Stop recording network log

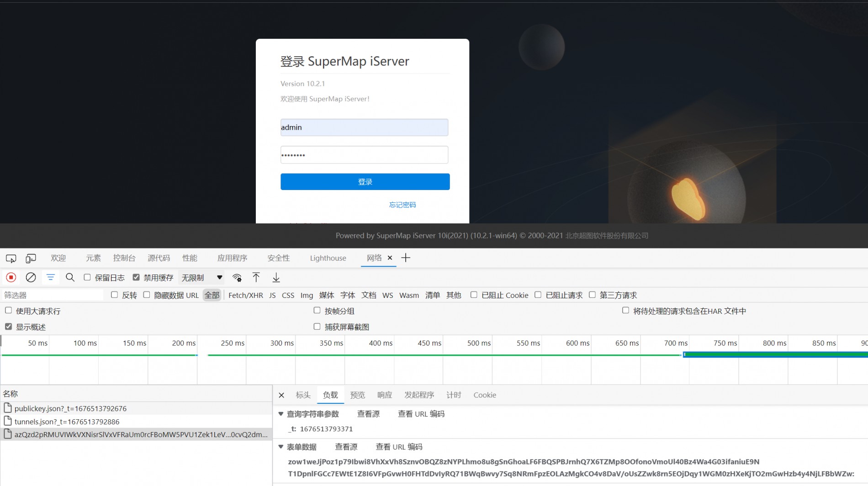(11, 277)
